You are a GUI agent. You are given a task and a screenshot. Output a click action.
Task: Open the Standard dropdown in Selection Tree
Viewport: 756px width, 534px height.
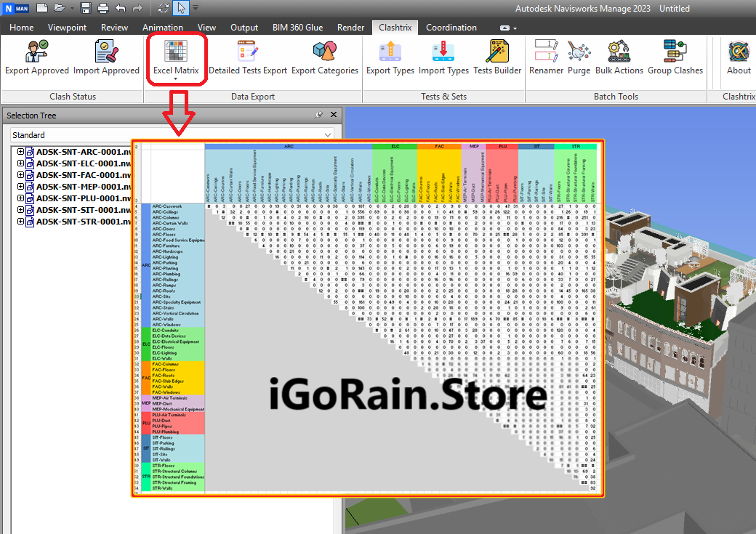pyautogui.click(x=172, y=135)
